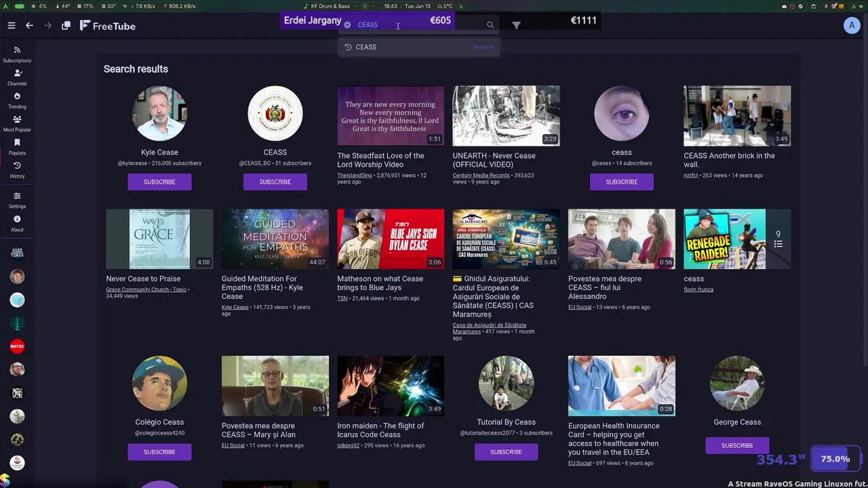
Task: Open History in the sidebar
Action: click(17, 169)
